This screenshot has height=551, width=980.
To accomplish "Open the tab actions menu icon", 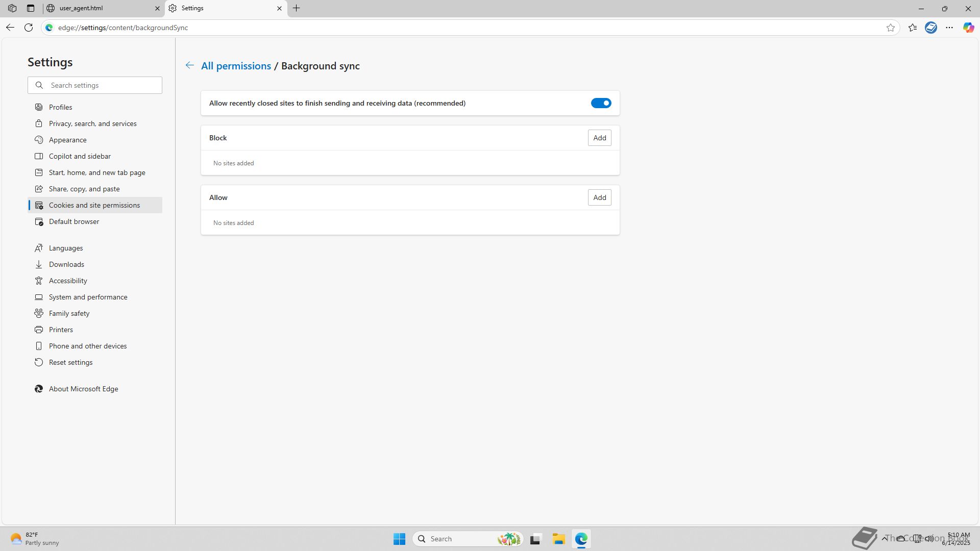I will (x=31, y=8).
